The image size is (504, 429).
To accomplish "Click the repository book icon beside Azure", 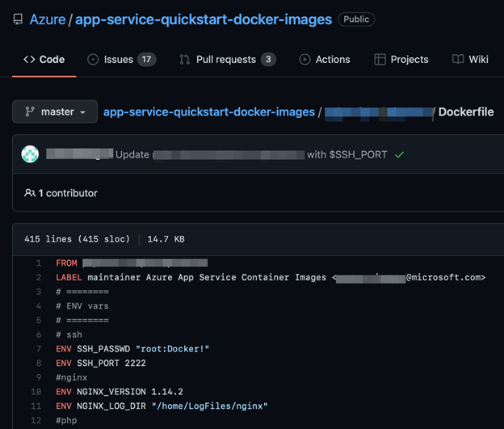I will [x=18, y=19].
